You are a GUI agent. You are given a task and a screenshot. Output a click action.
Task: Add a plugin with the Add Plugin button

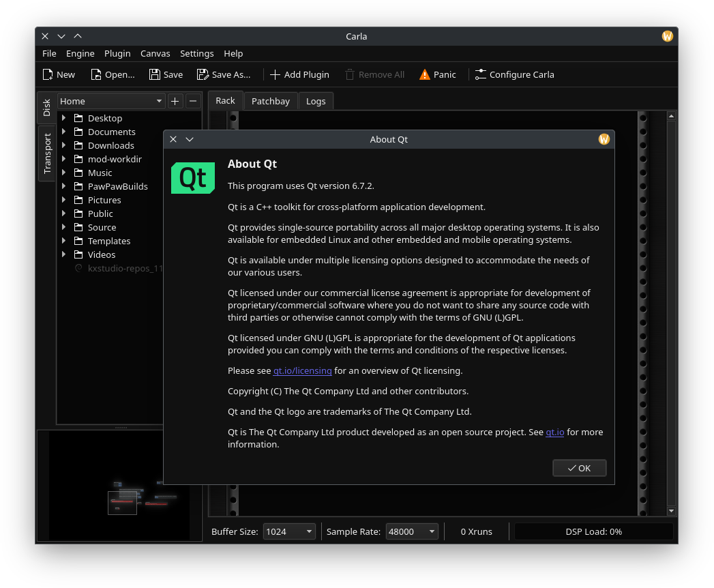(x=299, y=75)
